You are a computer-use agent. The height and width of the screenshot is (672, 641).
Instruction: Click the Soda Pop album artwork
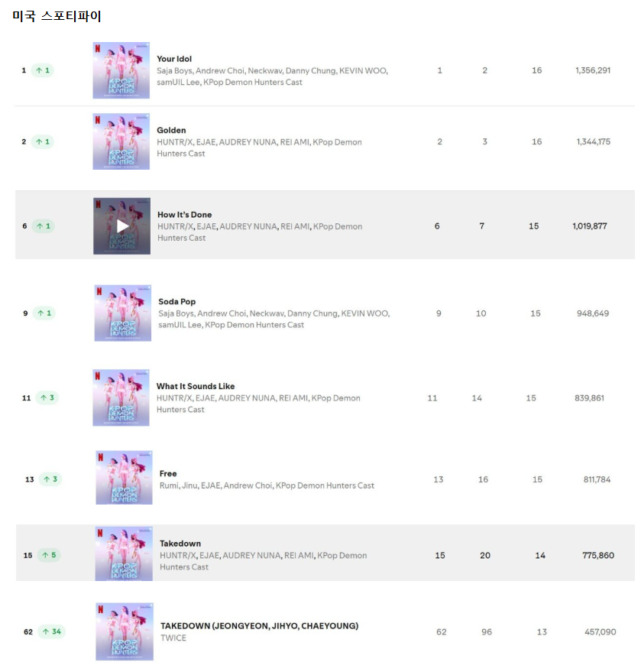122,313
